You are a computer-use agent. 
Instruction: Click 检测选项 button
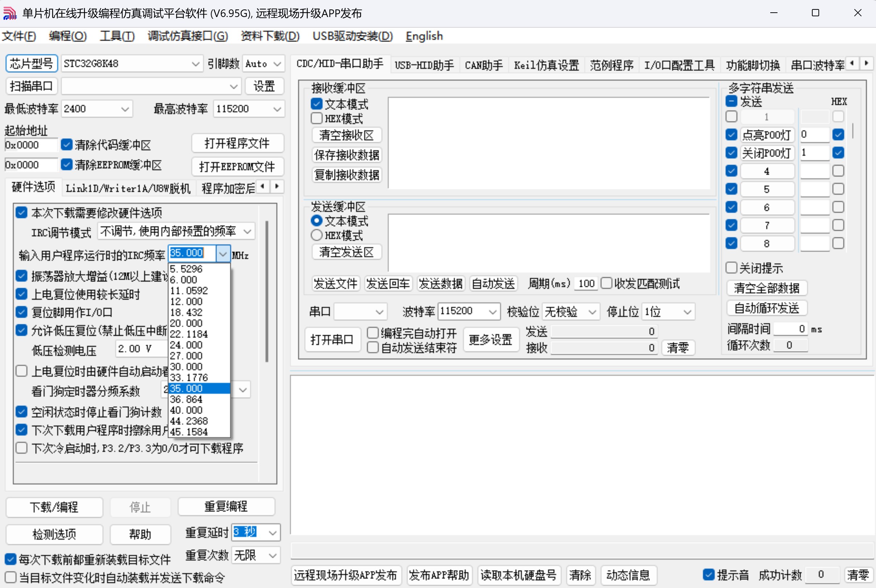[54, 534]
